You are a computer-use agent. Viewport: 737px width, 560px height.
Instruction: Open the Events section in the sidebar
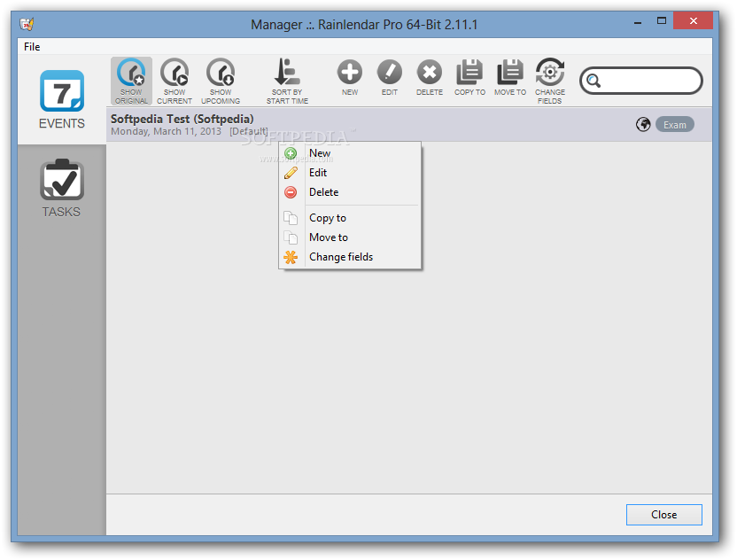tap(62, 99)
